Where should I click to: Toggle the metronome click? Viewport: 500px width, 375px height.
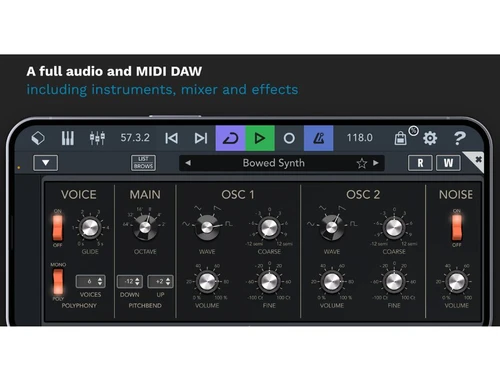(x=318, y=138)
